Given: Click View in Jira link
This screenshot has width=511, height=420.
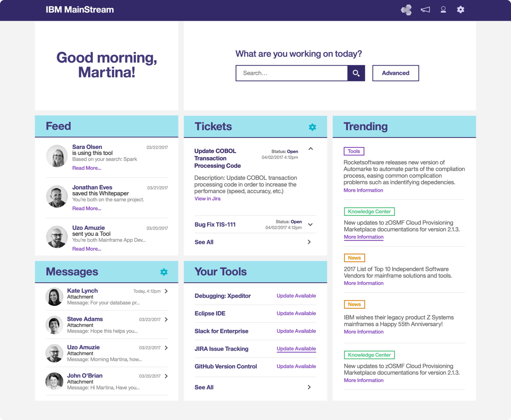Looking at the screenshot, I should tap(207, 198).
